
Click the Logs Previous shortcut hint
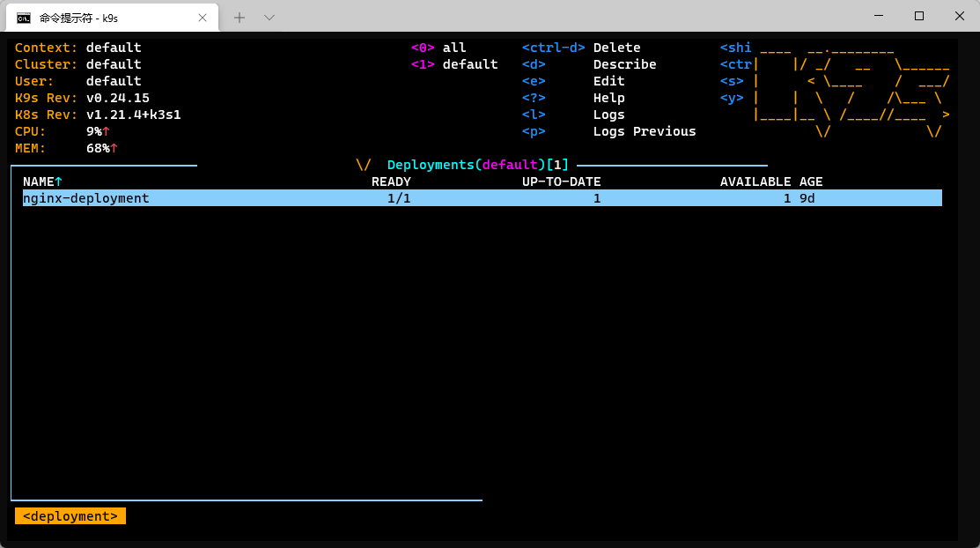(x=645, y=131)
